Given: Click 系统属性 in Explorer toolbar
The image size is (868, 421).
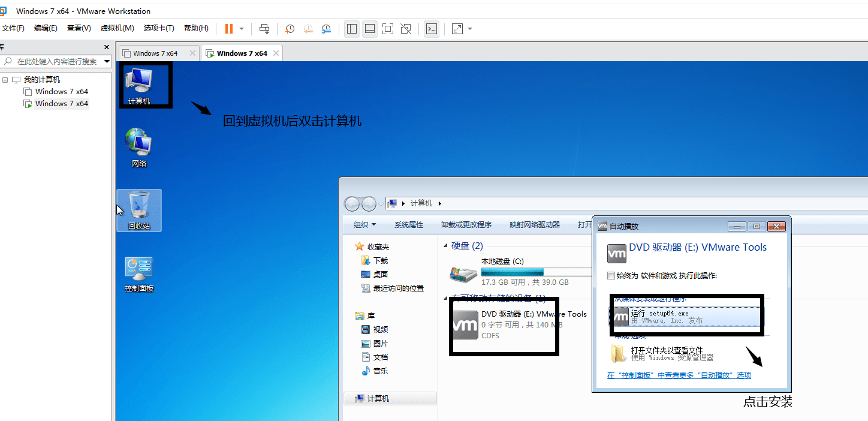Looking at the screenshot, I should pos(409,225).
